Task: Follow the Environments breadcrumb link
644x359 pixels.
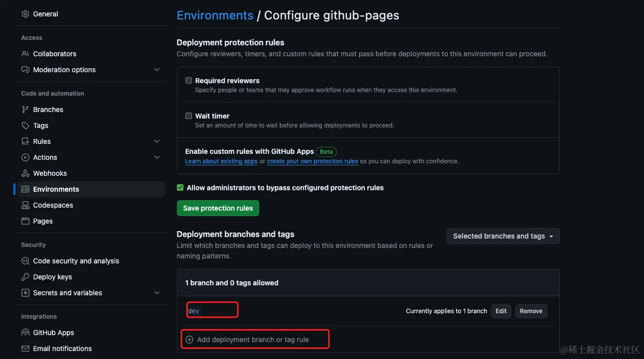Action: coord(215,15)
